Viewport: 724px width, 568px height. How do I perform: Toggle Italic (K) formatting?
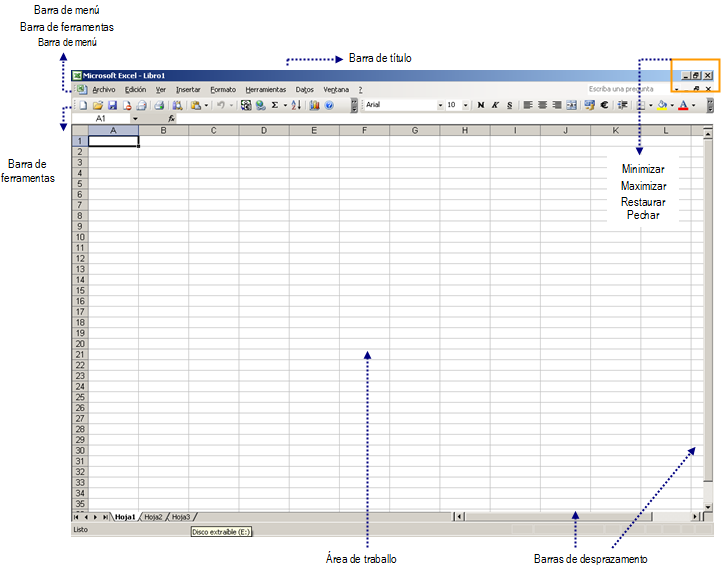[495, 104]
